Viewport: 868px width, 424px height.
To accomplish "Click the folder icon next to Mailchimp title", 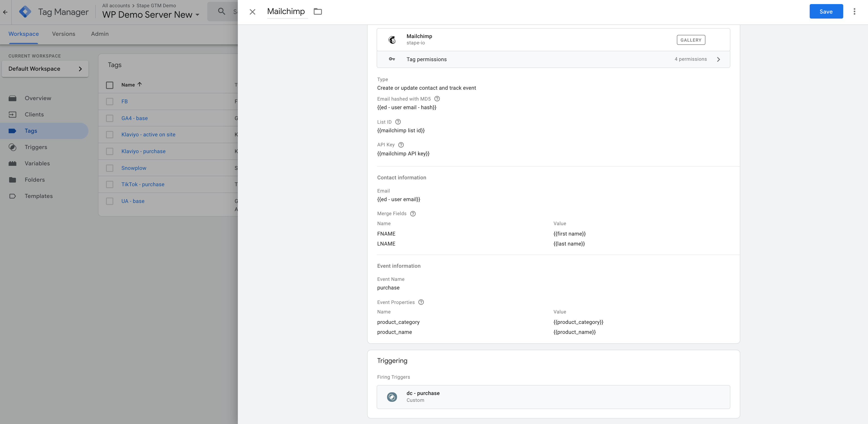I will tap(318, 12).
